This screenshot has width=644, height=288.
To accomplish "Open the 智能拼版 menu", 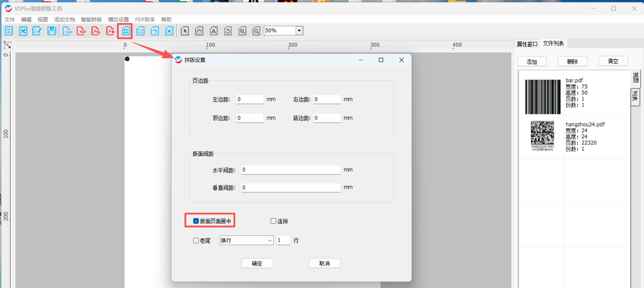I will pyautogui.click(x=91, y=19).
